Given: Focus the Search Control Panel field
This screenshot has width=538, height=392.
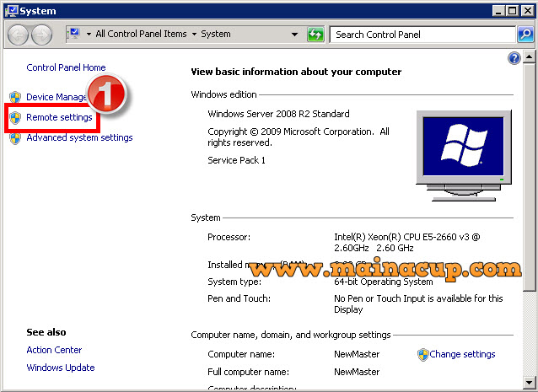Looking at the screenshot, I should click(422, 35).
